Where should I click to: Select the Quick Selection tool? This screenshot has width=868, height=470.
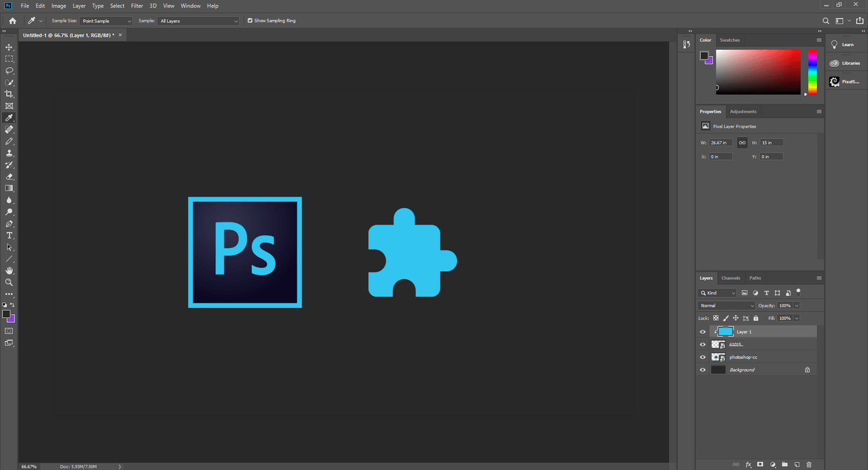coord(9,82)
